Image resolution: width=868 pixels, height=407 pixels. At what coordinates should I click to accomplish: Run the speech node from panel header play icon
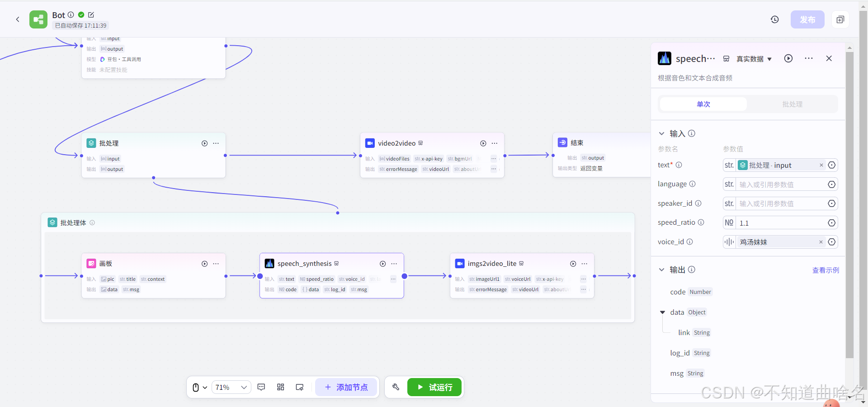tap(788, 59)
